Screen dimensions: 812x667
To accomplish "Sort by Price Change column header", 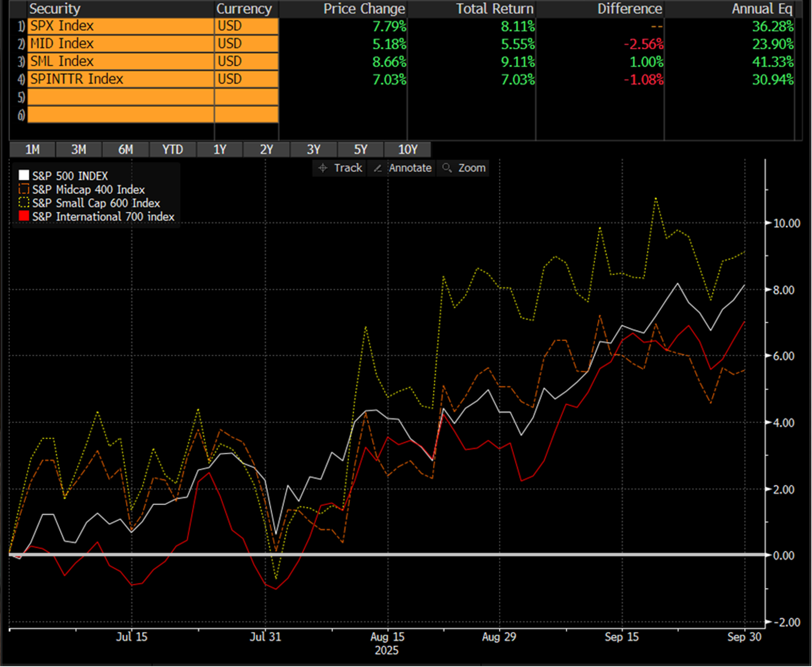I will 364,9.
